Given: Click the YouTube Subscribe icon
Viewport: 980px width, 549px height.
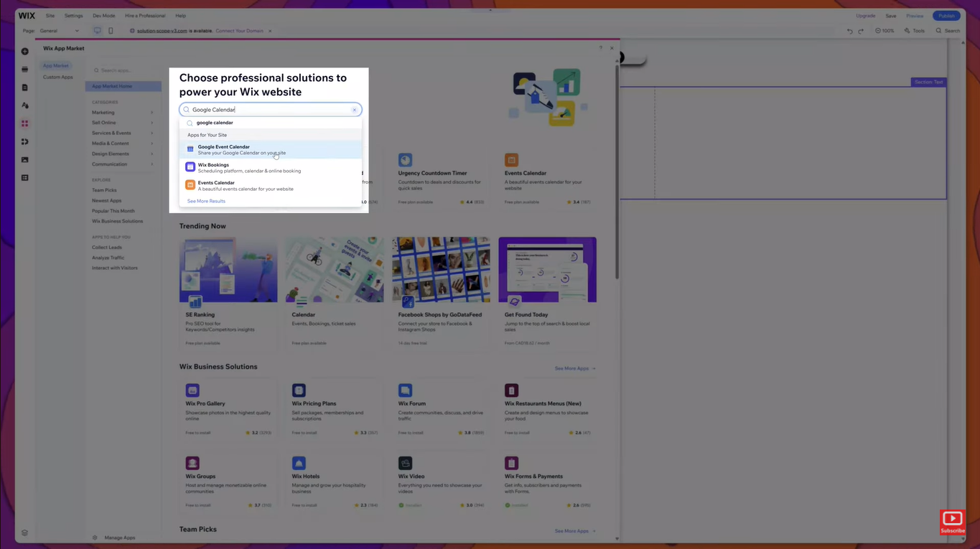Looking at the screenshot, I should tap(953, 522).
